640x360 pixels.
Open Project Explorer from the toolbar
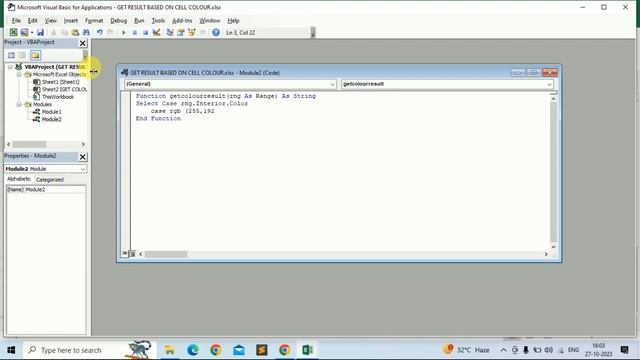[170, 32]
